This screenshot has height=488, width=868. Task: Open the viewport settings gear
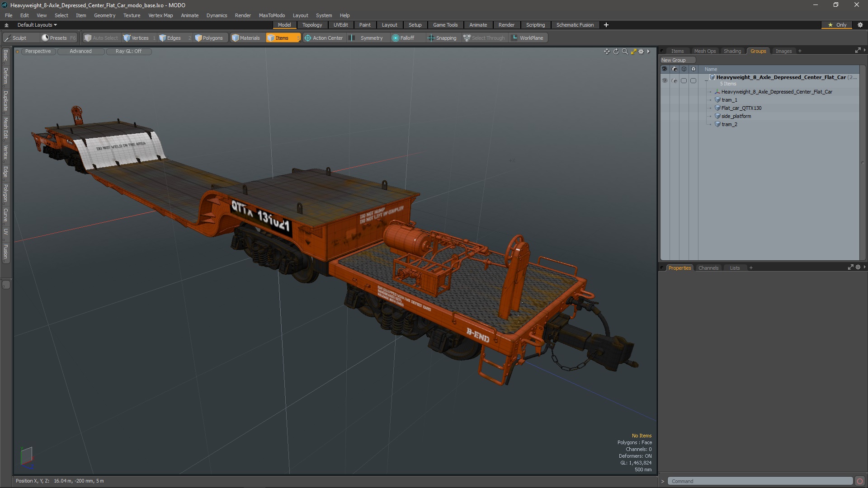tap(641, 52)
